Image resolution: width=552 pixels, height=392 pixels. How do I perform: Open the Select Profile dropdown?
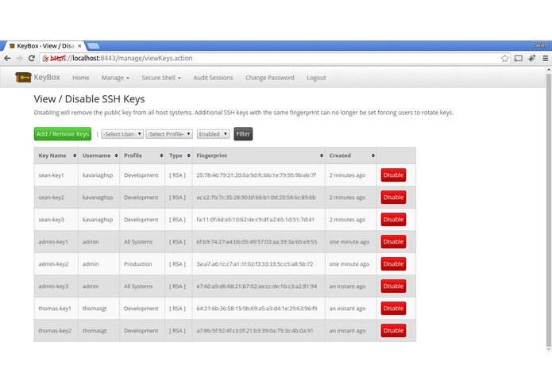tap(169, 134)
